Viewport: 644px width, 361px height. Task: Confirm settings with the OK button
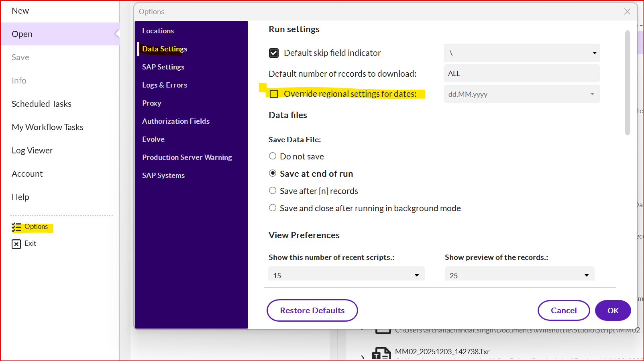pyautogui.click(x=613, y=310)
